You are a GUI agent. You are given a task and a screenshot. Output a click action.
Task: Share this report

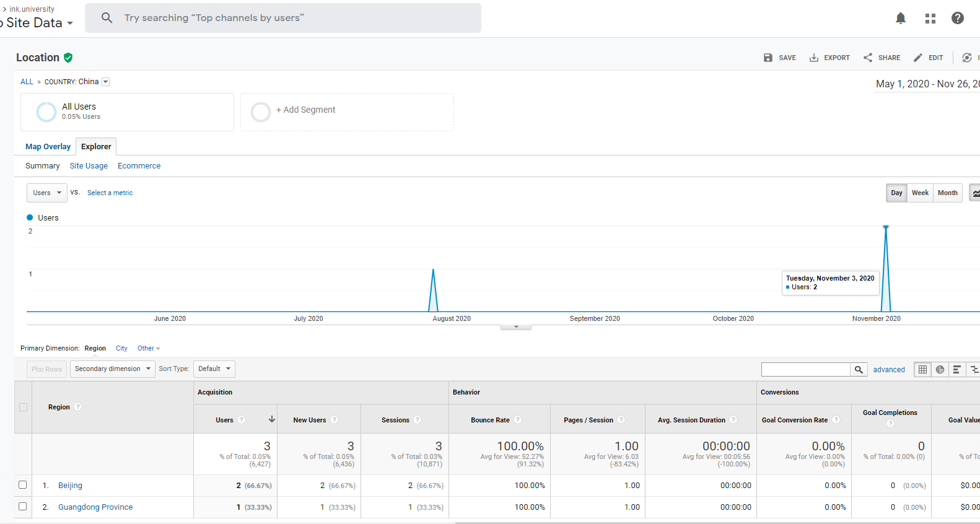[x=882, y=58]
